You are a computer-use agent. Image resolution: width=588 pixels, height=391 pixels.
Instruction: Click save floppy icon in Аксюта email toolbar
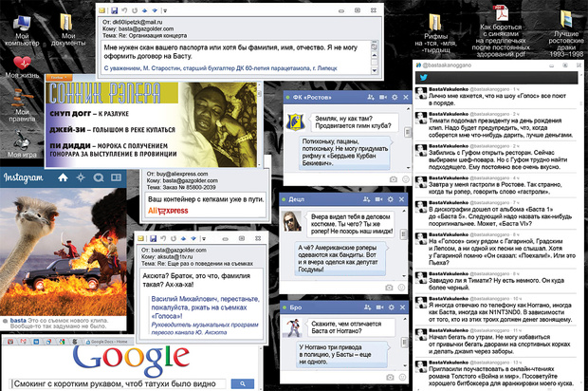[153, 238]
